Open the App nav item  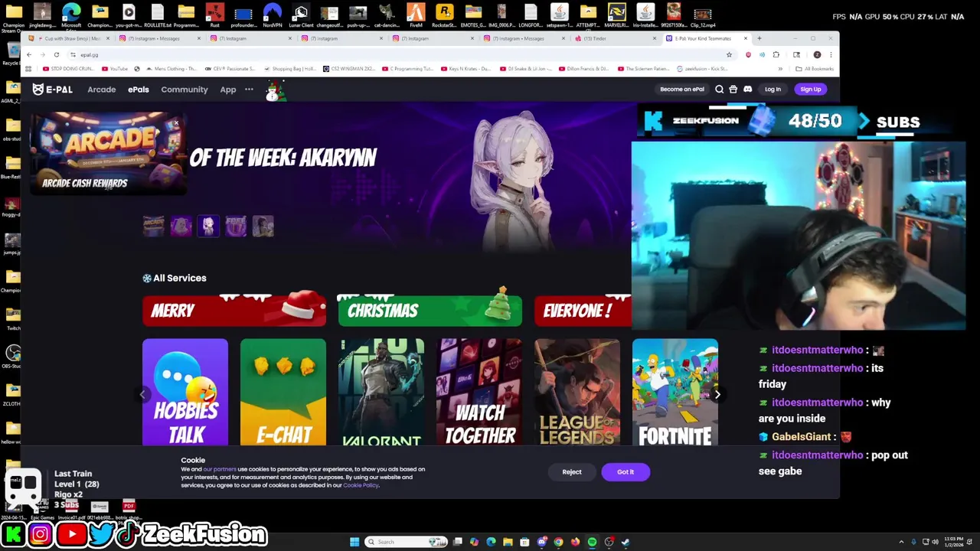(x=228, y=90)
